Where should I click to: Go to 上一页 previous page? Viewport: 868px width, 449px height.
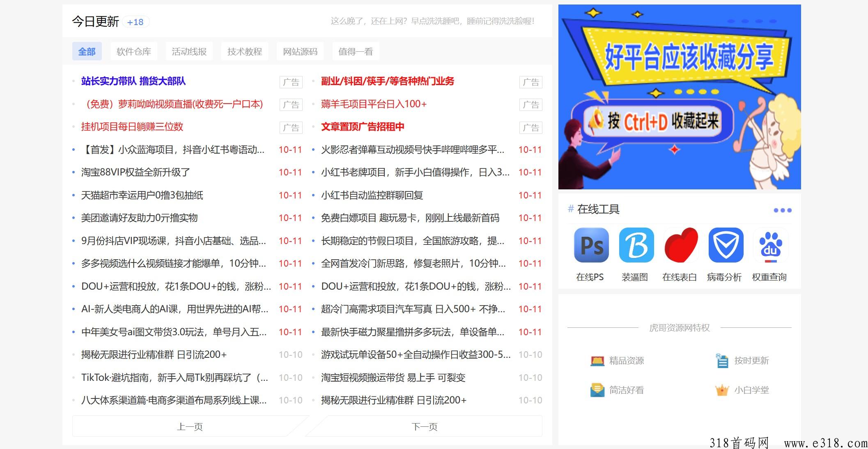[190, 427]
